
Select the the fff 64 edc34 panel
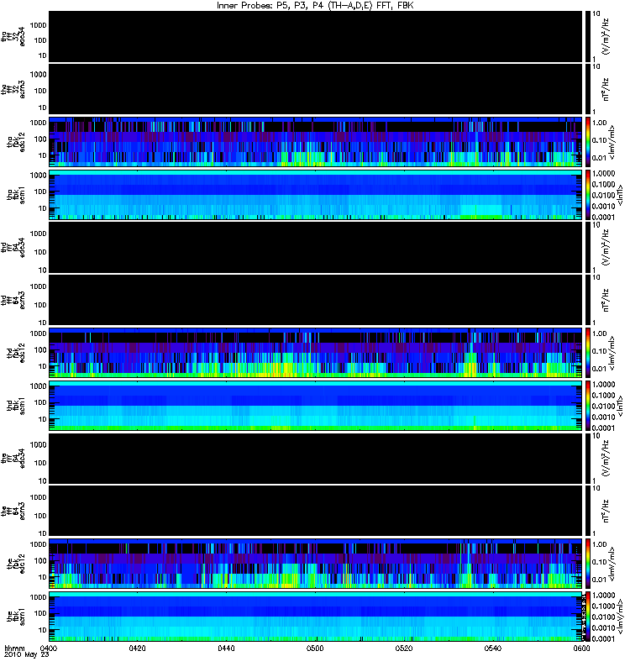[x=316, y=458]
